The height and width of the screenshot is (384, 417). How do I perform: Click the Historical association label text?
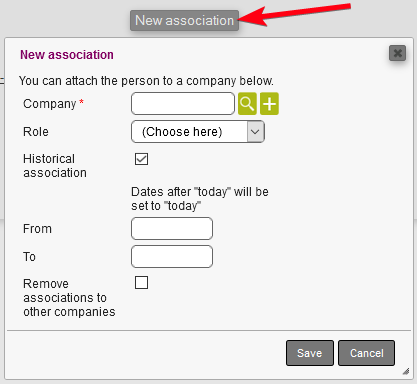55,166
